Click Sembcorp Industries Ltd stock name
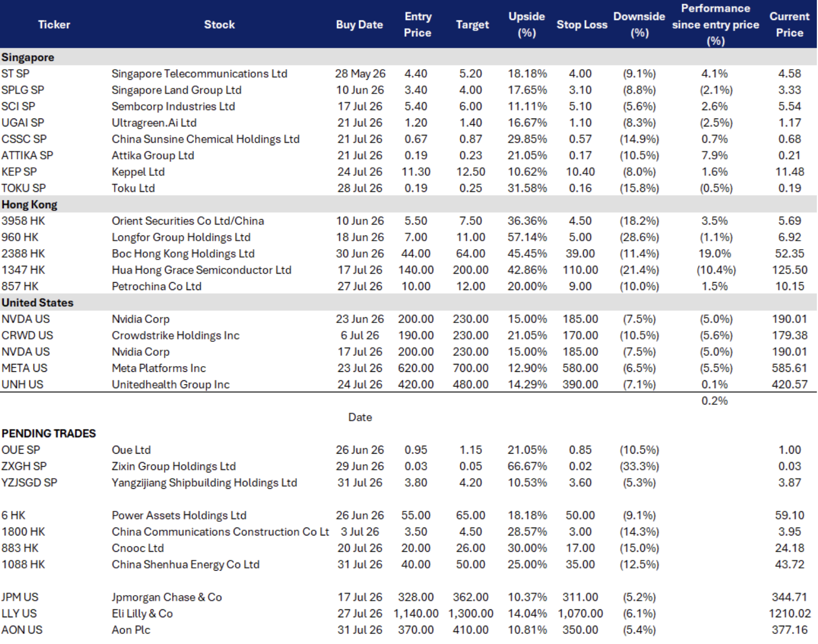Viewport: 818px width, 644px height. 173,106
